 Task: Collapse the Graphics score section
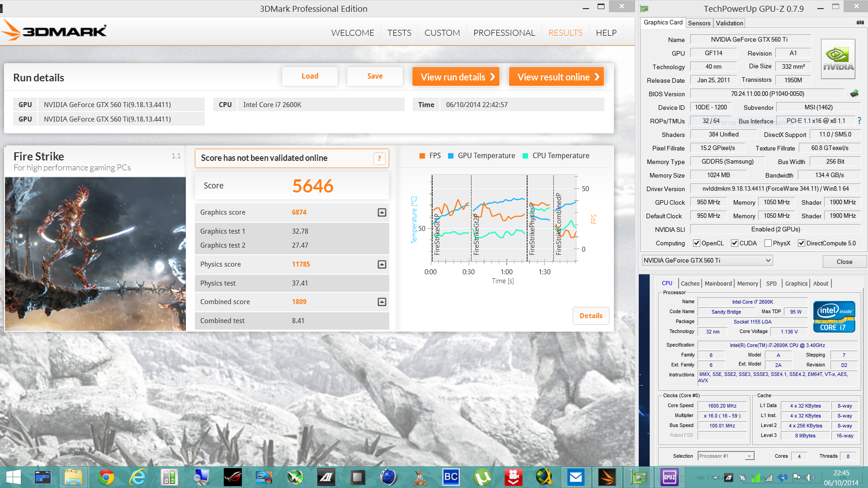[382, 212]
